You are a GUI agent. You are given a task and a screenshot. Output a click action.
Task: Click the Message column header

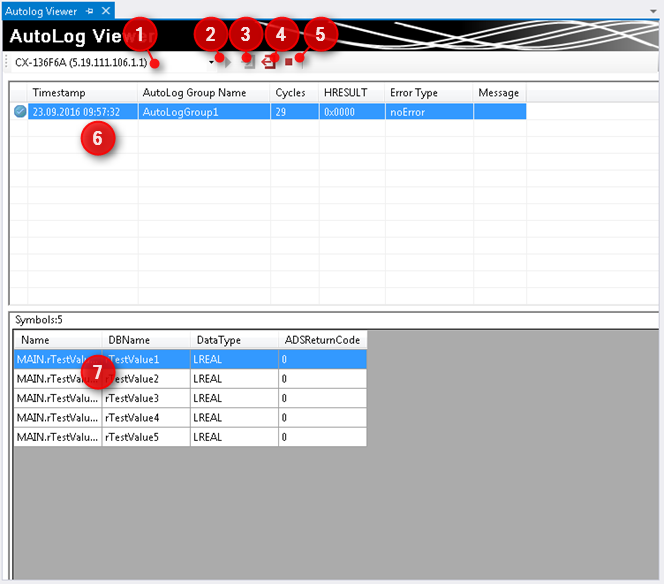[500, 92]
